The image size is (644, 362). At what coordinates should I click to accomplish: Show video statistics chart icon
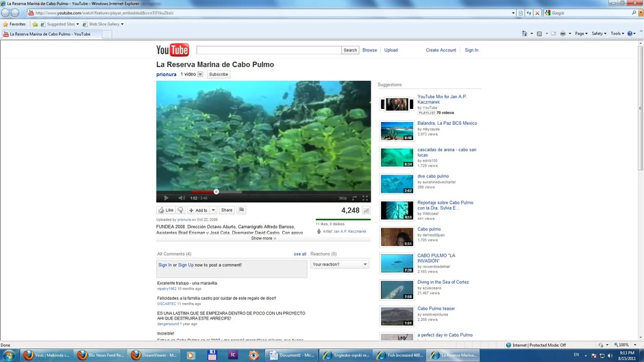[x=366, y=210]
